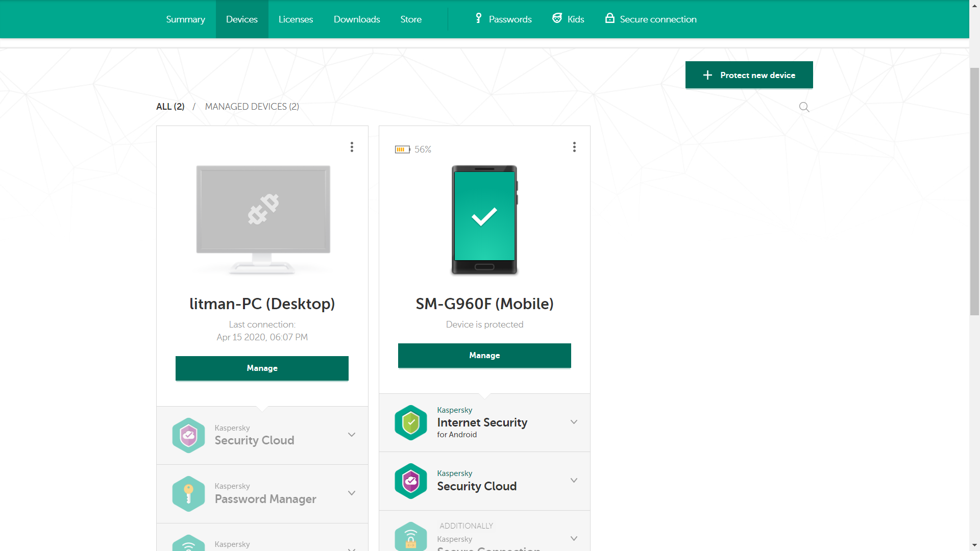Image resolution: width=980 pixels, height=551 pixels.
Task: Click the Kids face icon
Action: click(557, 18)
